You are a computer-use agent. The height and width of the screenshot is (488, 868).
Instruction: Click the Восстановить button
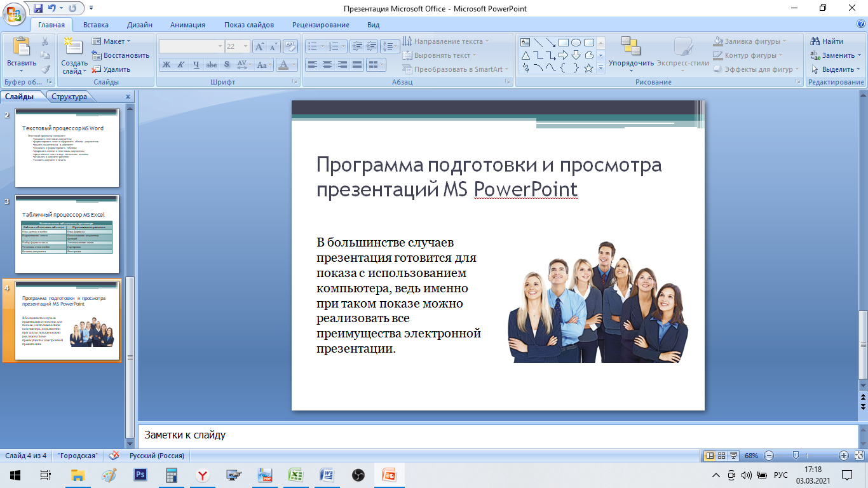click(x=121, y=55)
